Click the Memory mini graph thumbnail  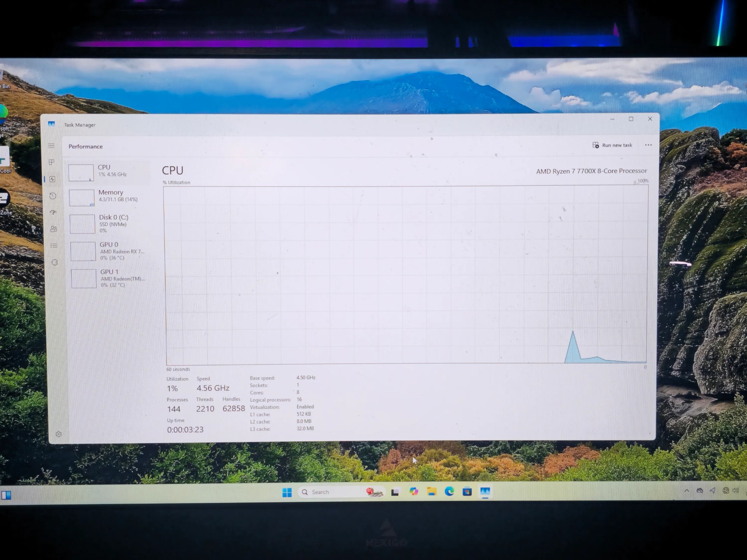click(x=82, y=198)
